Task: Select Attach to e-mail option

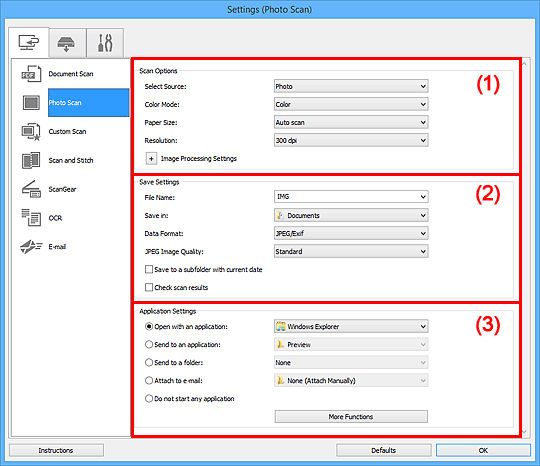Action: coord(149,380)
